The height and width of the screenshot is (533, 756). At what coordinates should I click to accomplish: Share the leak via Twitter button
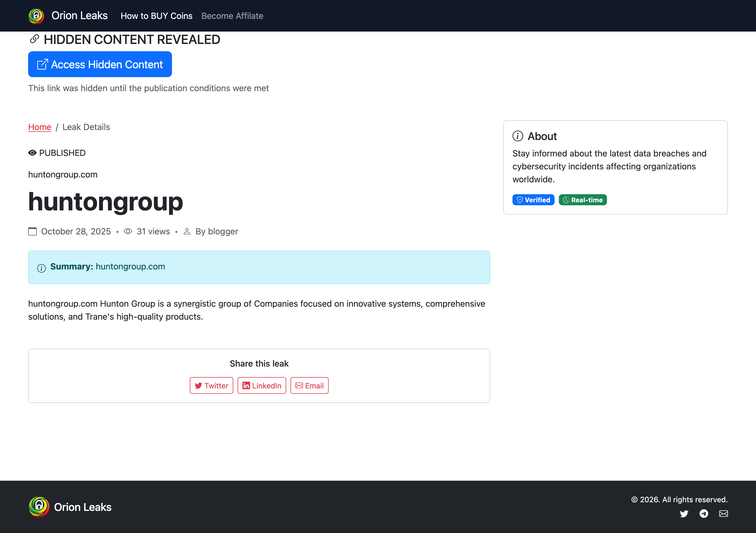[211, 386]
